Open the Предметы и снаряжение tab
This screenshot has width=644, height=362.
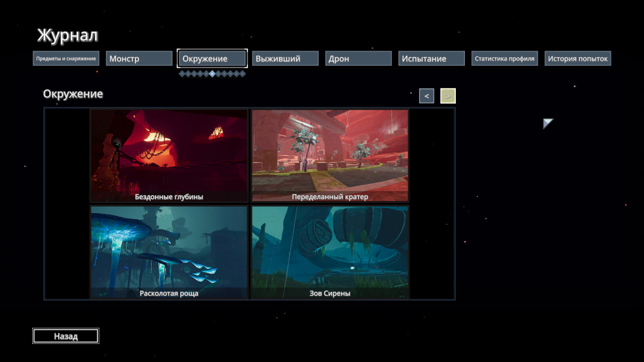tap(66, 58)
